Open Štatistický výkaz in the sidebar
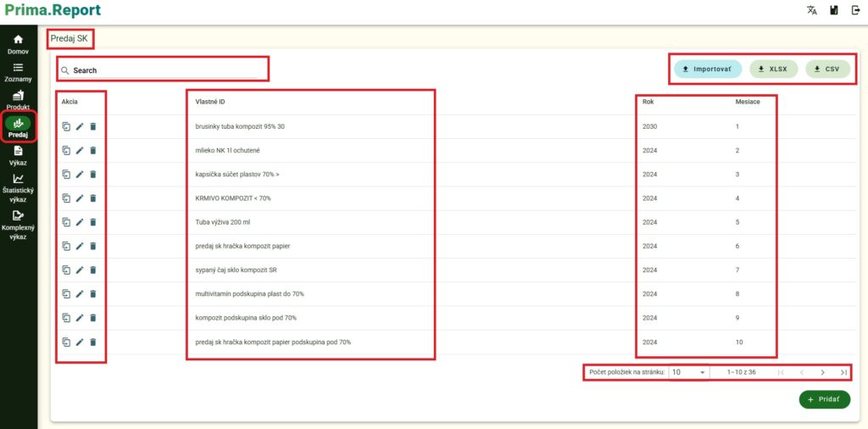868x429 pixels. [x=18, y=187]
